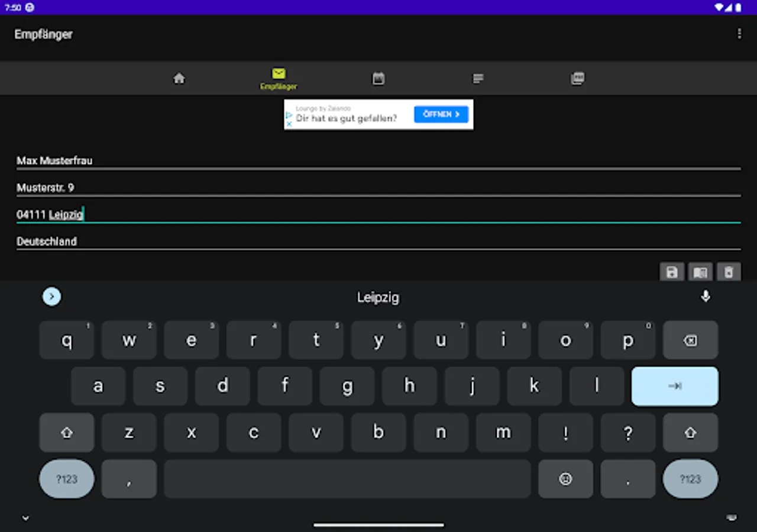Tap the o key
The width and height of the screenshot is (757, 532).
(566, 340)
